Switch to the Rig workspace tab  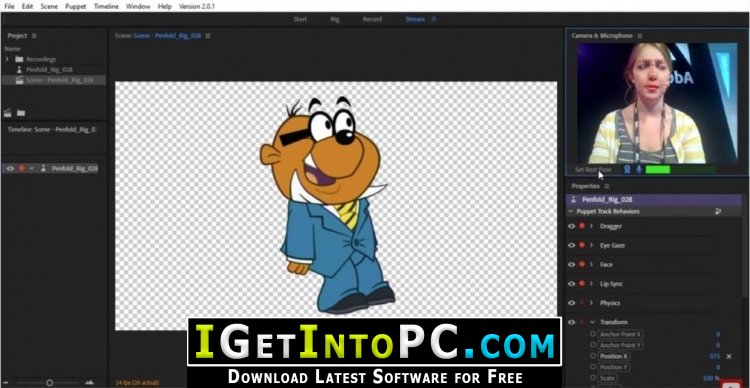coord(334,19)
